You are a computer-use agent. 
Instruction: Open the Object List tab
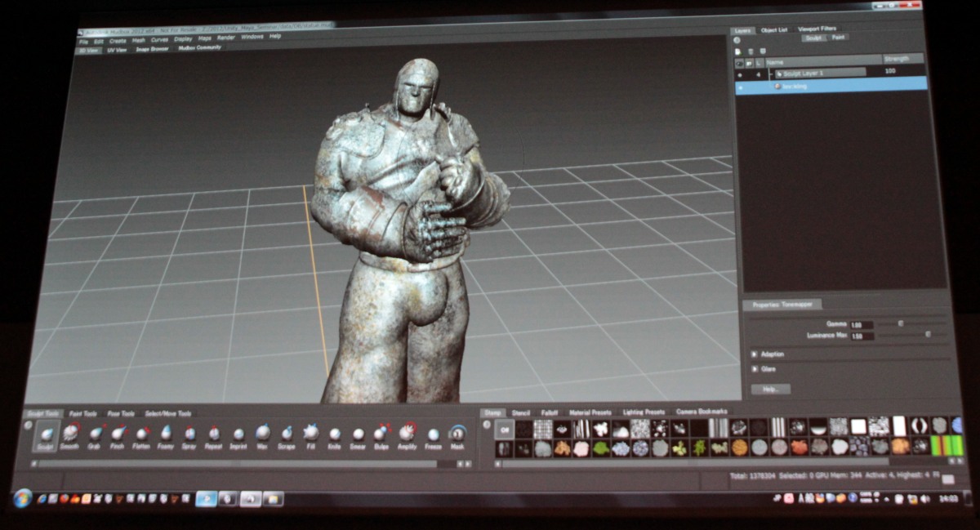(x=774, y=29)
